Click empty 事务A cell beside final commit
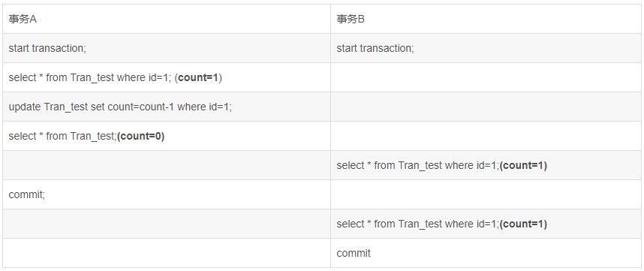The height and width of the screenshot is (271, 644). 167,253
